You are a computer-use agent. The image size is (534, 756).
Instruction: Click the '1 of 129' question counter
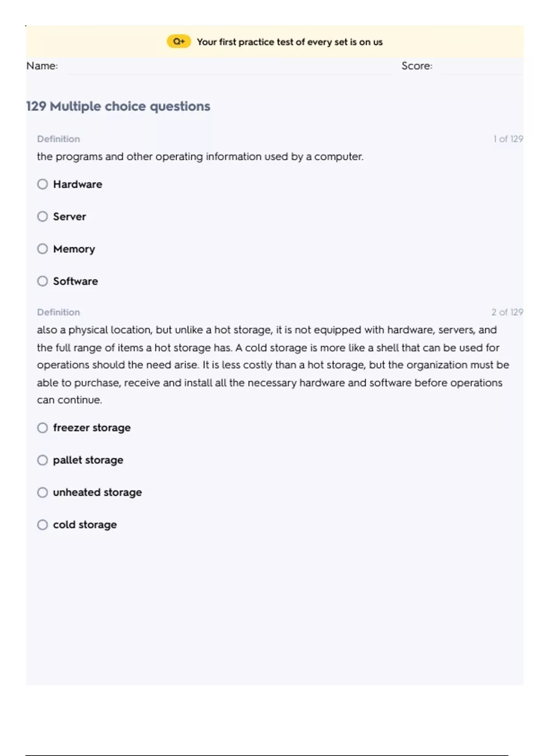click(x=508, y=139)
